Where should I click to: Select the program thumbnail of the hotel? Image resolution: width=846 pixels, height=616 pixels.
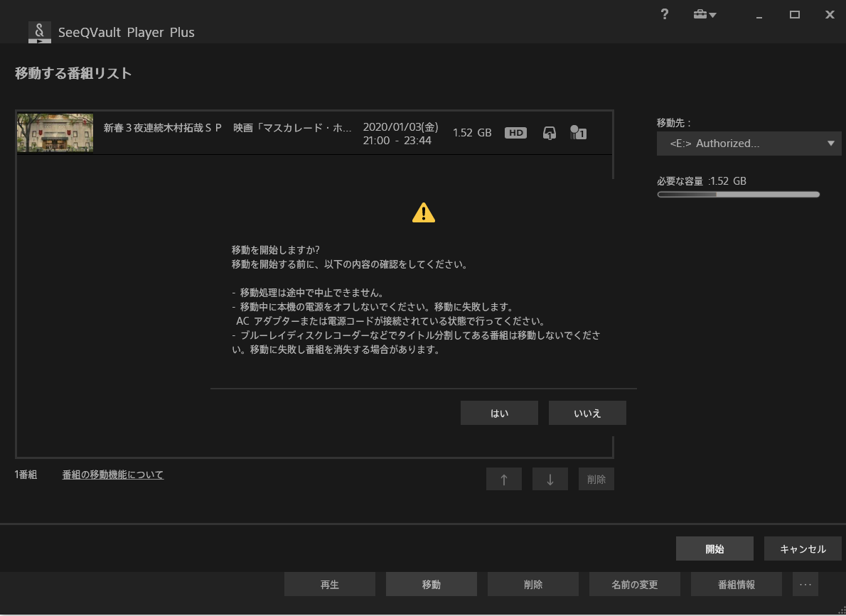pos(55,133)
